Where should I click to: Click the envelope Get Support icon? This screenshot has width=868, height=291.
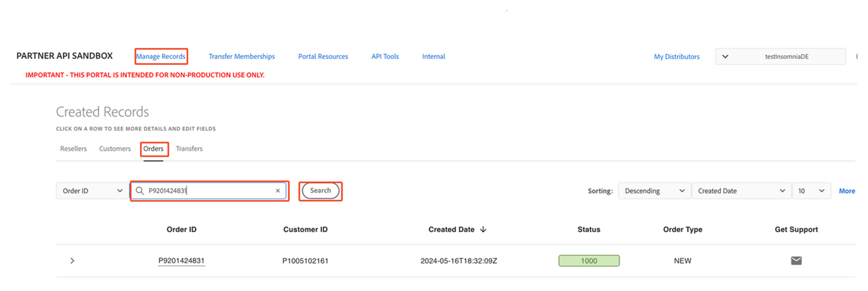pos(796,260)
